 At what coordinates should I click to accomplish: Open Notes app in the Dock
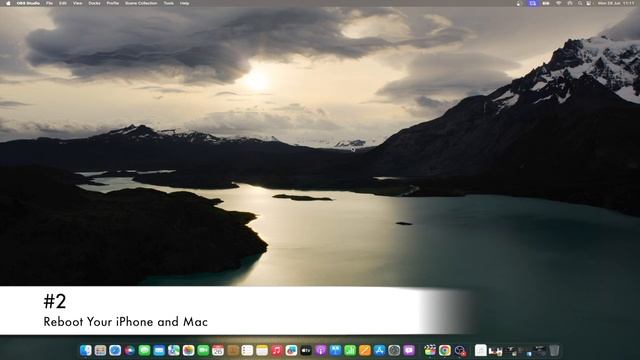[262, 350]
